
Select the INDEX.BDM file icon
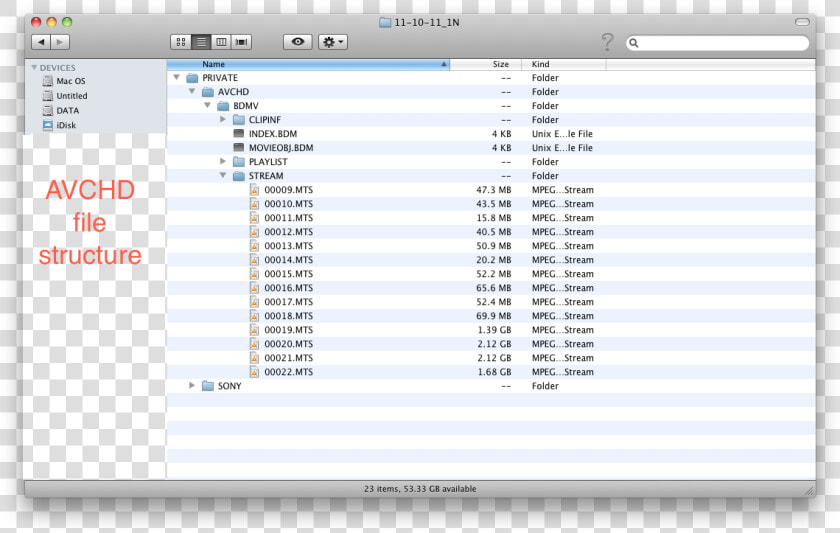239,134
